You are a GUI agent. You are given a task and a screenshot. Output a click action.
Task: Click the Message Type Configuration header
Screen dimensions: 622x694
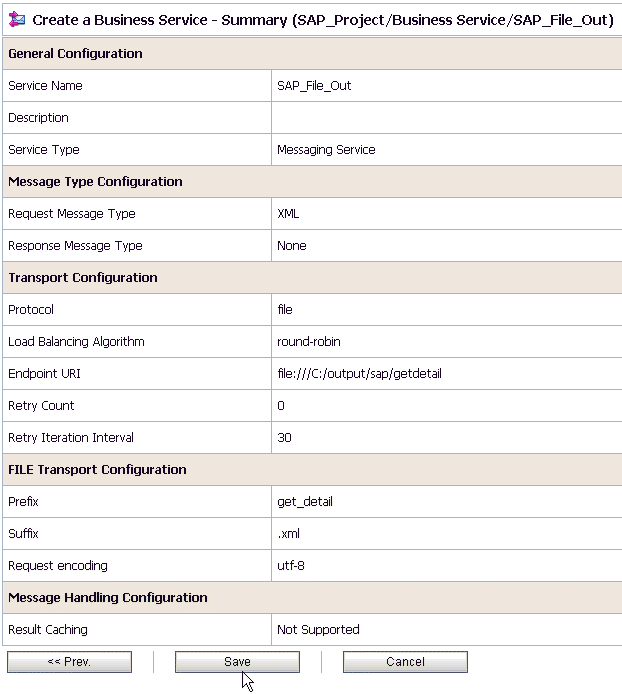coord(95,182)
